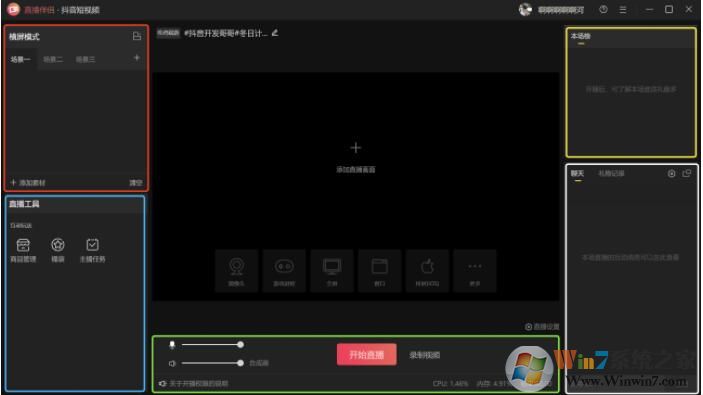
Task: Pop out the chat panel into a window
Action: 687,174
